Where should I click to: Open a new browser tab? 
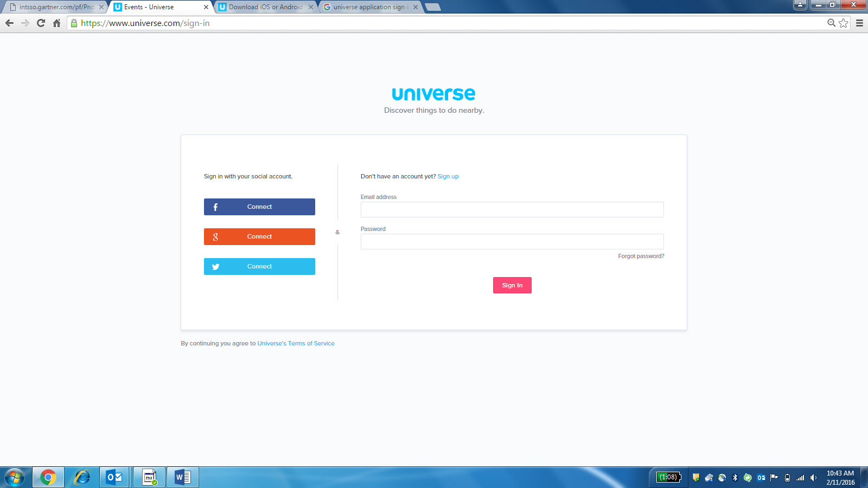[433, 7]
